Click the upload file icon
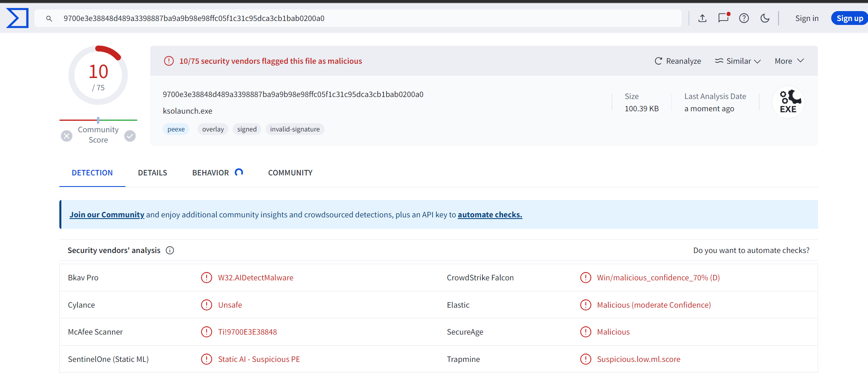Viewport: 868px width, 373px height. pyautogui.click(x=703, y=18)
